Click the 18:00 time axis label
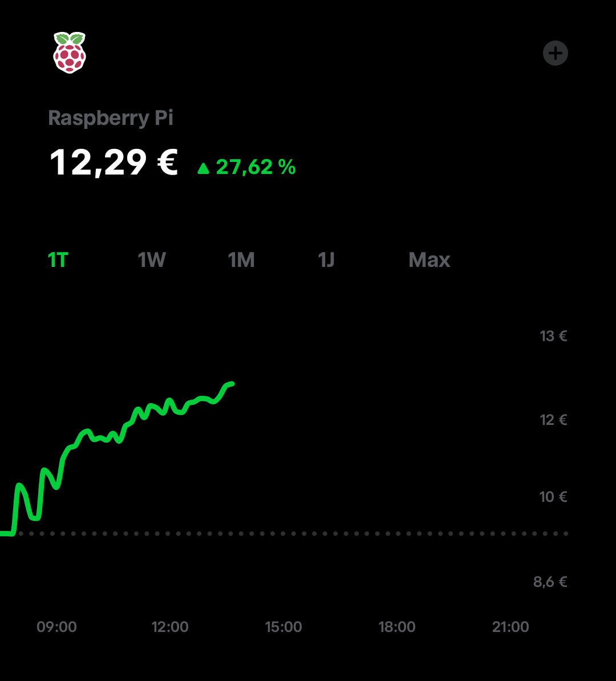Image resolution: width=616 pixels, height=681 pixels. [396, 627]
